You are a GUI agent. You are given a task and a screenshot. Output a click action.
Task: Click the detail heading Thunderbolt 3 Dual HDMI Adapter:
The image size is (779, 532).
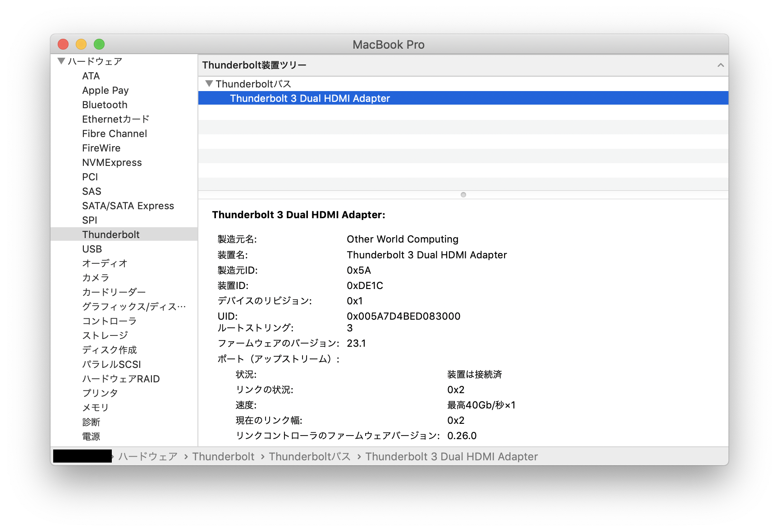298,215
